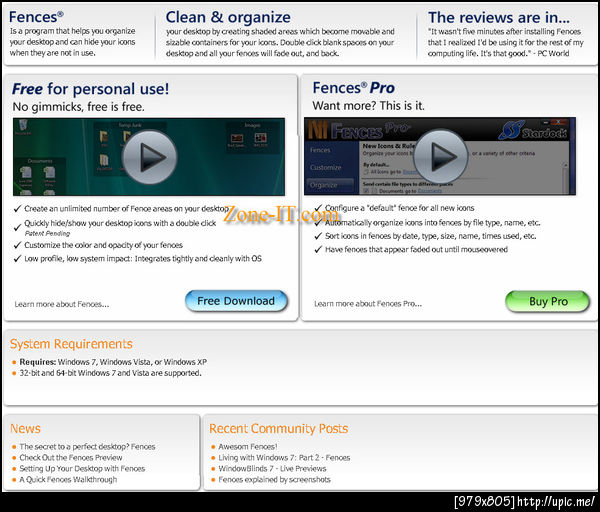
Task: Click 'The reviews are in...' heading
Action: click(499, 18)
